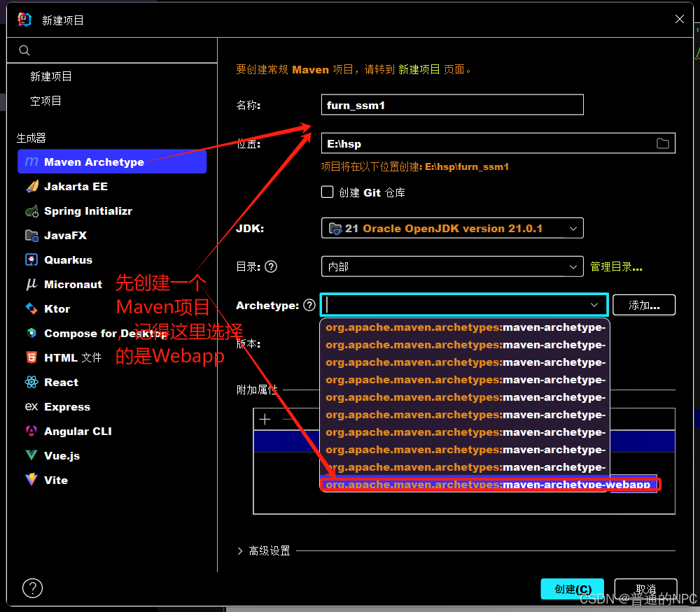Image resolution: width=700 pixels, height=612 pixels.
Task: Choose the Vue.js generator label
Action: [62, 455]
